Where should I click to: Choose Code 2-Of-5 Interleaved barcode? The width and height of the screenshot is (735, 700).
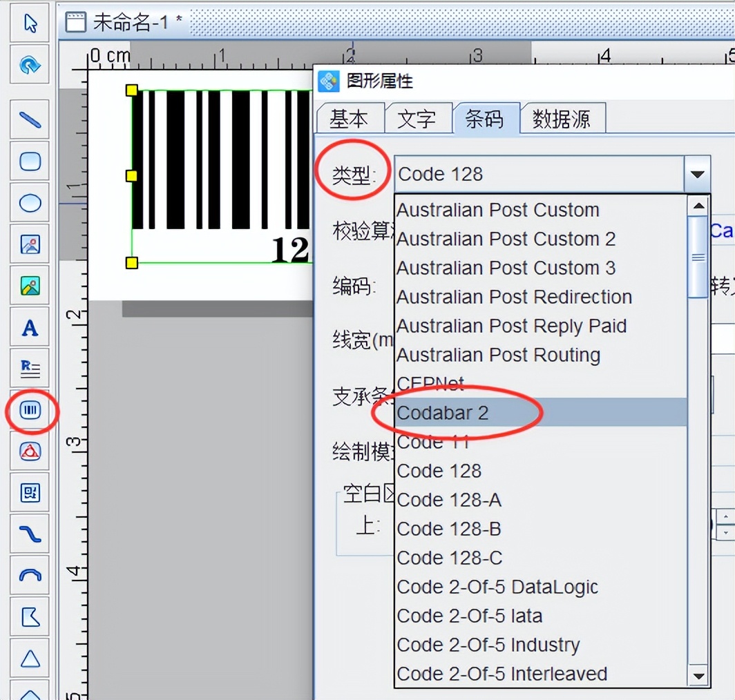coord(502,673)
